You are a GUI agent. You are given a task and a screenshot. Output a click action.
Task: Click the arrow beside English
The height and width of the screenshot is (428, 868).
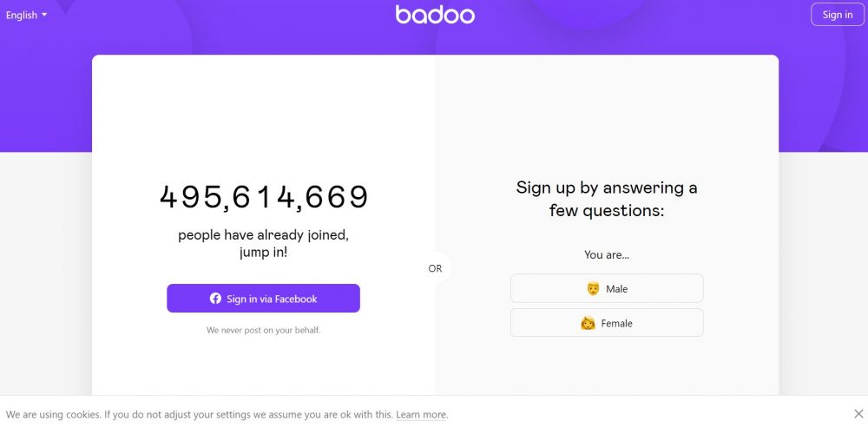(x=44, y=15)
